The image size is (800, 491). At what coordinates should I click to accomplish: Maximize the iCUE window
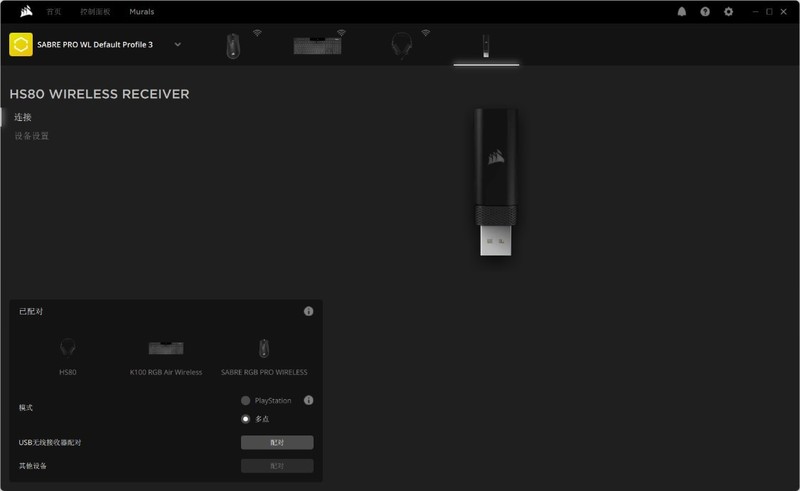769,11
